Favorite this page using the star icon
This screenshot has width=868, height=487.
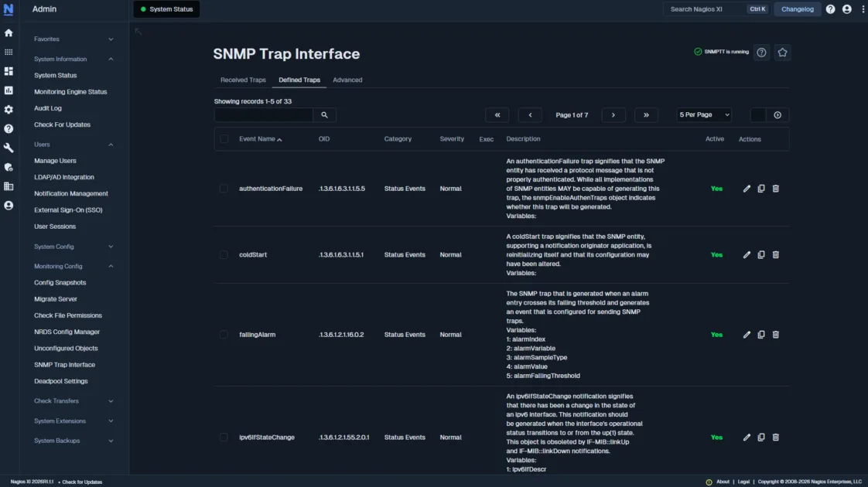(x=782, y=53)
